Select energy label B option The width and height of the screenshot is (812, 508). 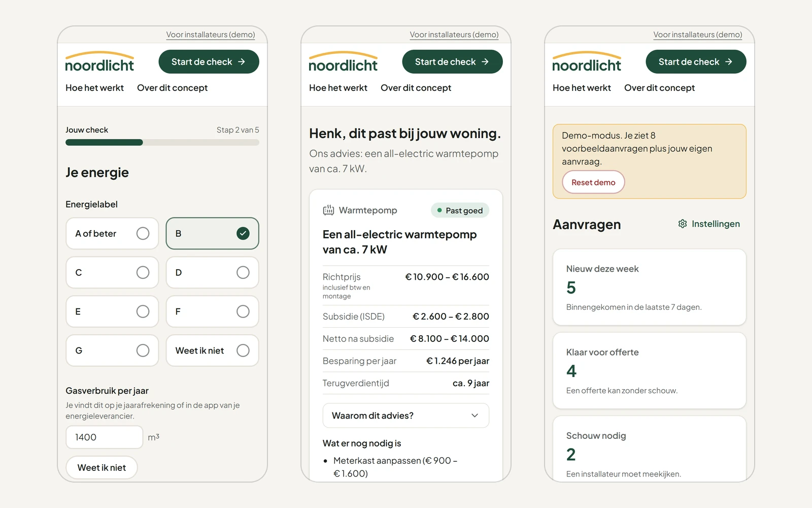coord(212,234)
